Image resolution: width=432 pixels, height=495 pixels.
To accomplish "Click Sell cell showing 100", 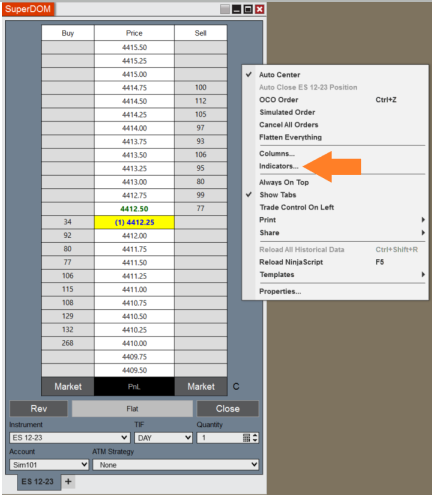I will point(201,88).
